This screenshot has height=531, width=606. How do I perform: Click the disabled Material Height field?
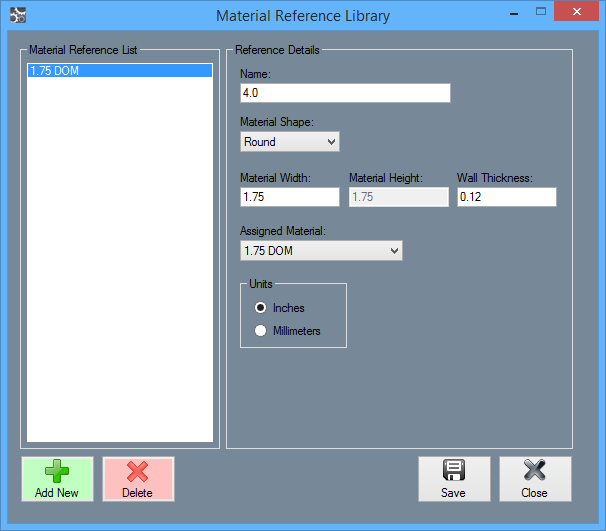(x=399, y=197)
